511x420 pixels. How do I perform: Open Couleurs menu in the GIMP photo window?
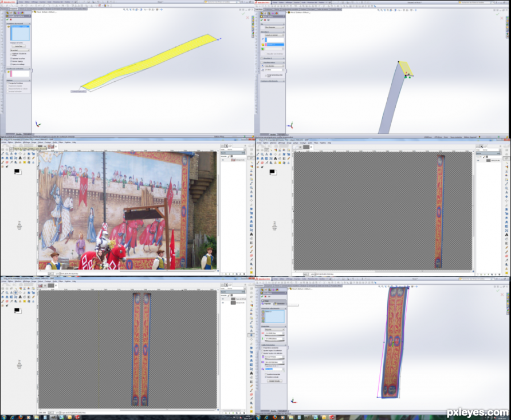(x=48, y=142)
